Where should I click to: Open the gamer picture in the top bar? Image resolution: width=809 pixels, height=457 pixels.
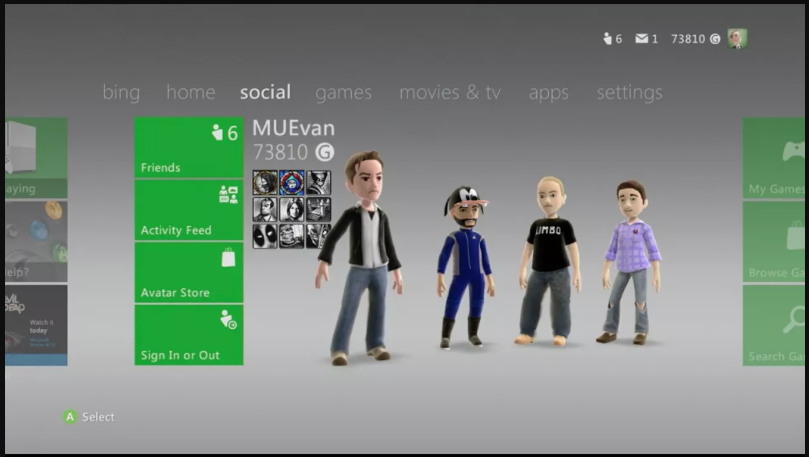click(737, 39)
